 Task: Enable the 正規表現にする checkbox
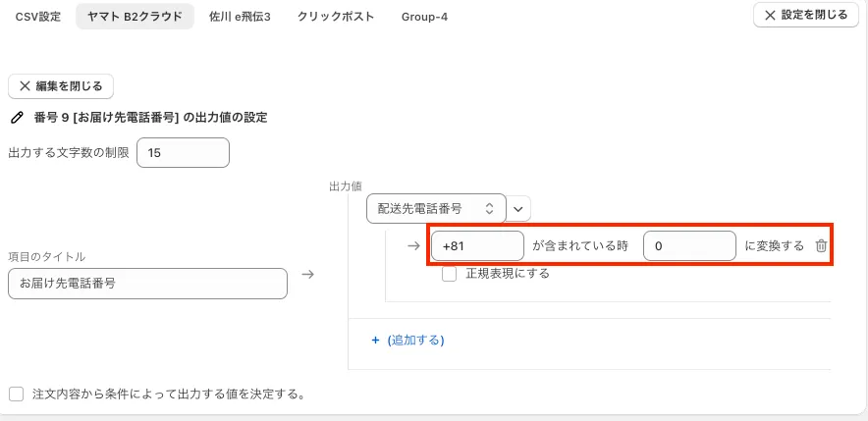point(449,274)
